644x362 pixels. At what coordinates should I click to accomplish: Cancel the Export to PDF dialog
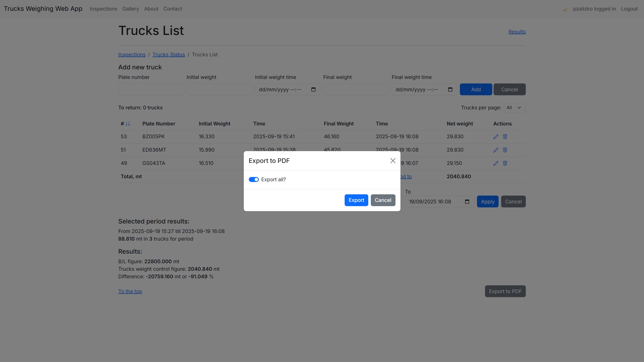(383, 200)
